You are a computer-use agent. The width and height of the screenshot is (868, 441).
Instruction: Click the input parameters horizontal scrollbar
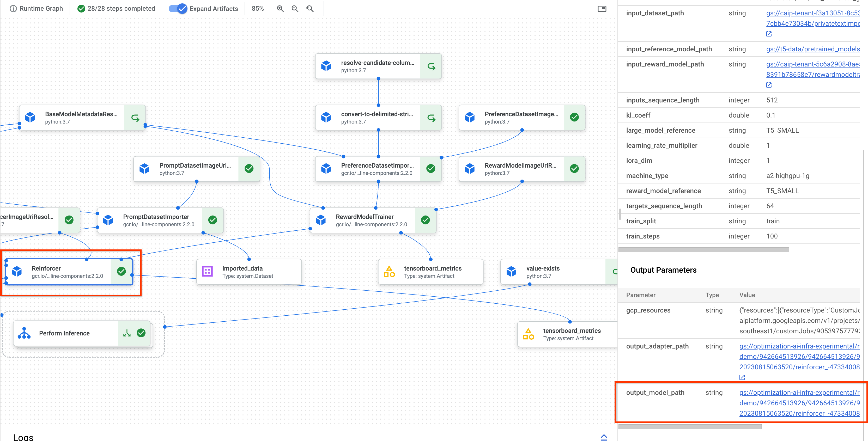pyautogui.click(x=703, y=249)
